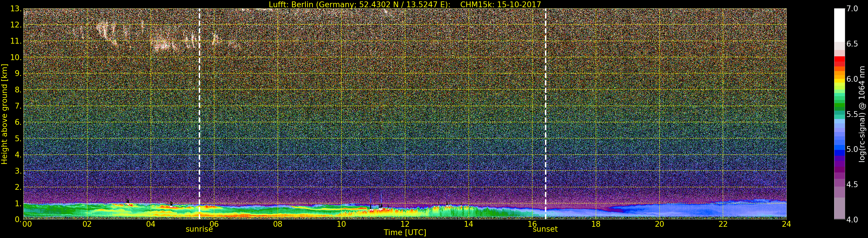Viewport: 868px width, 238px height.
Task: Select the '5.' height axis tick label
Action: click(x=18, y=138)
